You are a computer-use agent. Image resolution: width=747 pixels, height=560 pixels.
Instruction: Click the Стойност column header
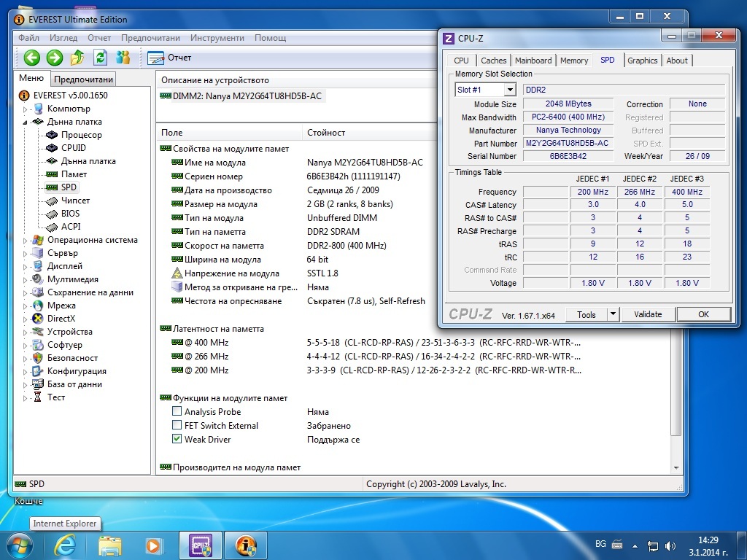(x=369, y=133)
